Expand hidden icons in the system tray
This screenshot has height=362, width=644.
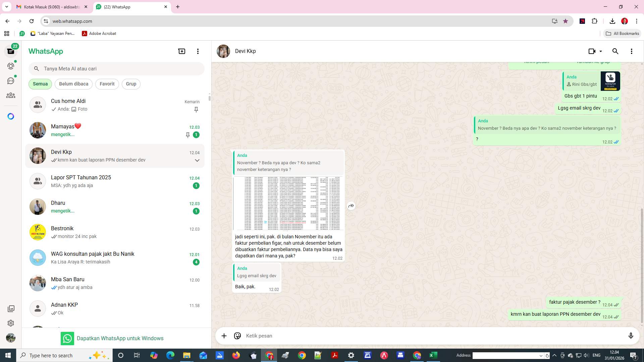(x=554, y=355)
